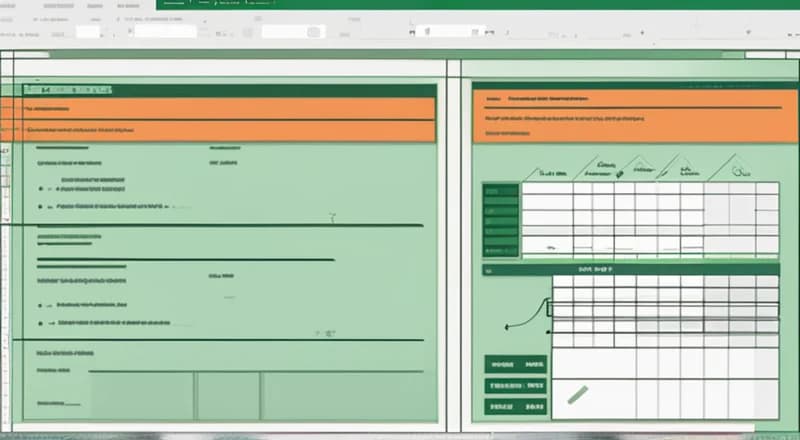Click the curved arrow beside the lower table

[523, 318]
